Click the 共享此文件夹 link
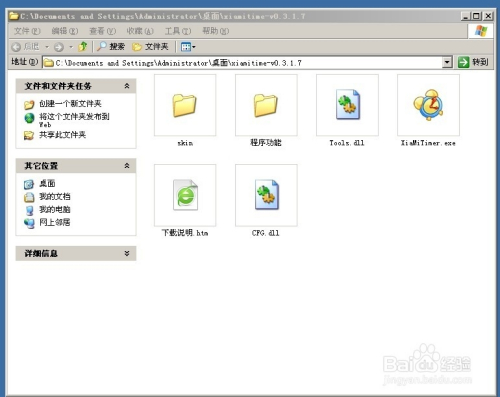The height and width of the screenshot is (397, 500). pos(63,135)
